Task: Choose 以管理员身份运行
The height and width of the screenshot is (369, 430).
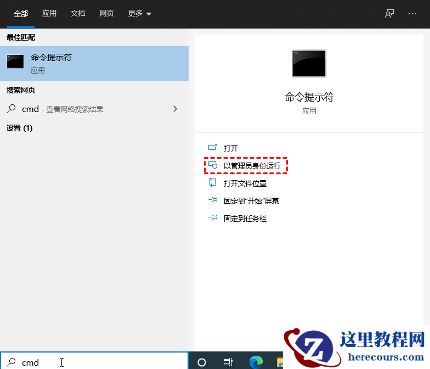Action: click(252, 166)
